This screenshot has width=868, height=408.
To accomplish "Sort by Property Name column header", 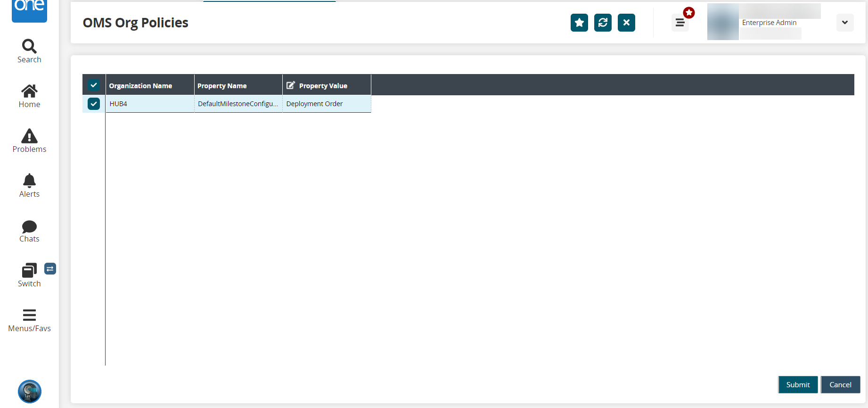I will [238, 85].
